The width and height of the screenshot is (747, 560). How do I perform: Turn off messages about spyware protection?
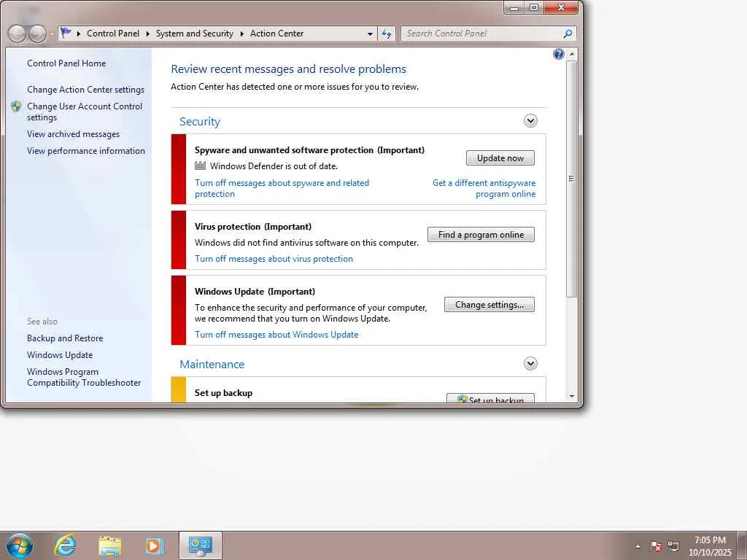(x=282, y=189)
